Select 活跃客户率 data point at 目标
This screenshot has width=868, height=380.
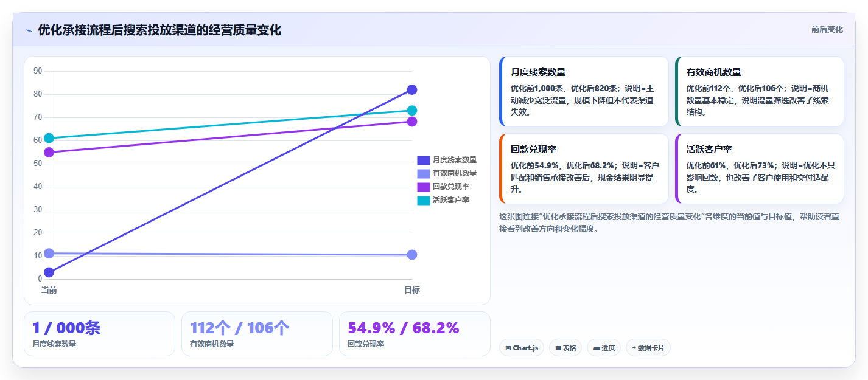[412, 111]
